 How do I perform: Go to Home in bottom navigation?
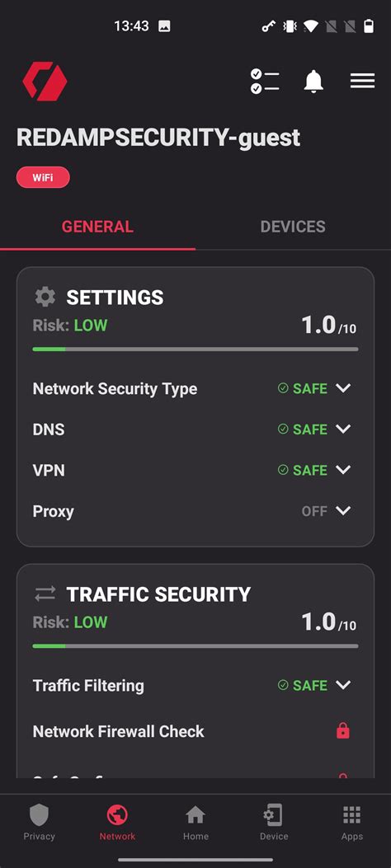[x=195, y=823]
